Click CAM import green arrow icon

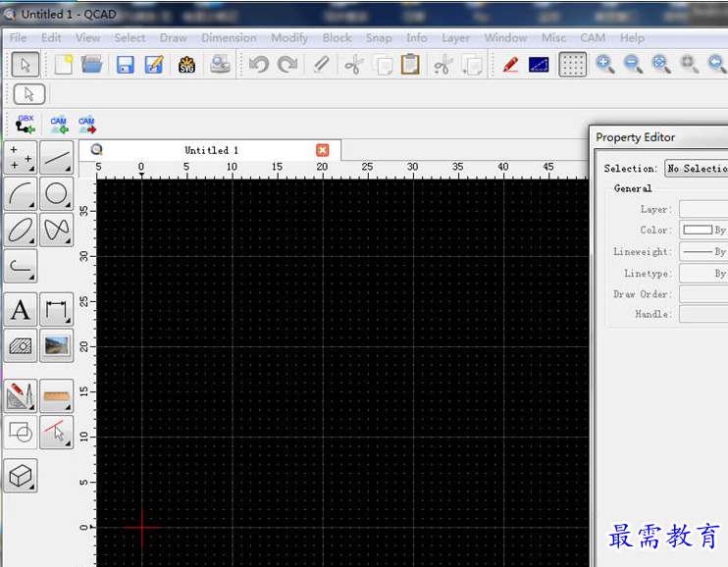(x=59, y=125)
